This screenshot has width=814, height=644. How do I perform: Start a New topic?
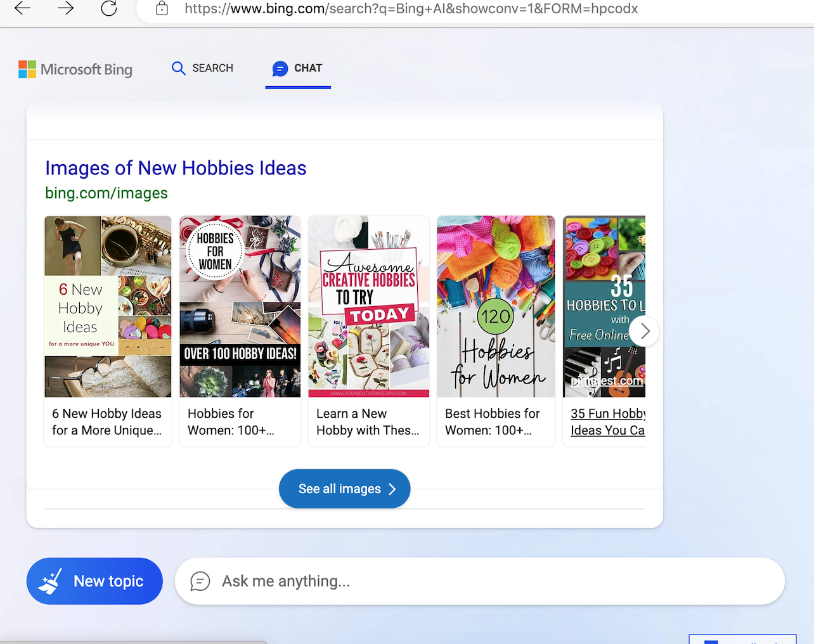(94, 581)
